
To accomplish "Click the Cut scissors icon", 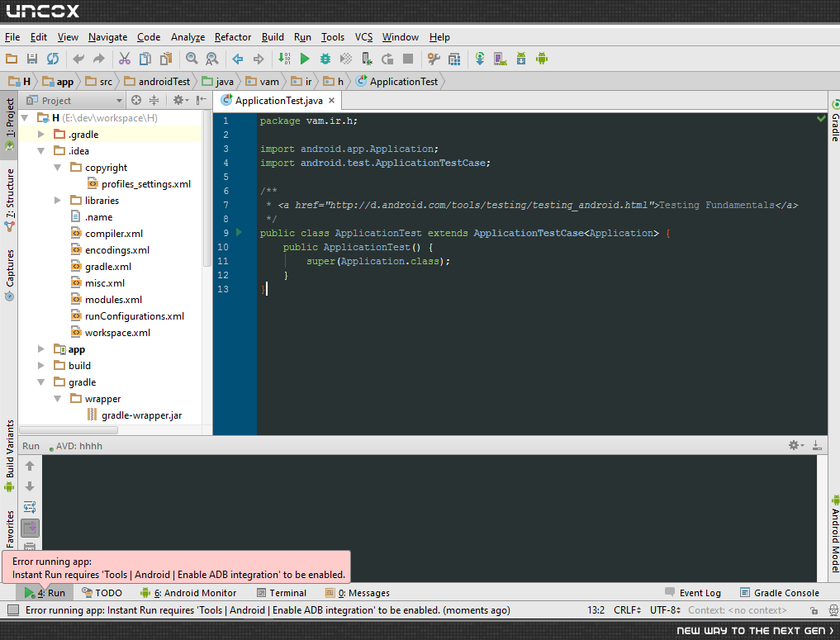I will coord(125,59).
